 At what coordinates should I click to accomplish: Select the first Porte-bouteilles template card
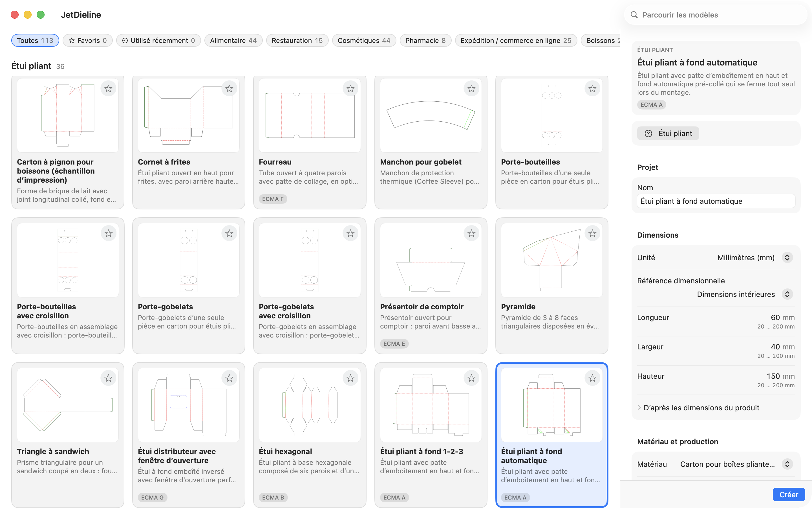pyautogui.click(x=551, y=142)
